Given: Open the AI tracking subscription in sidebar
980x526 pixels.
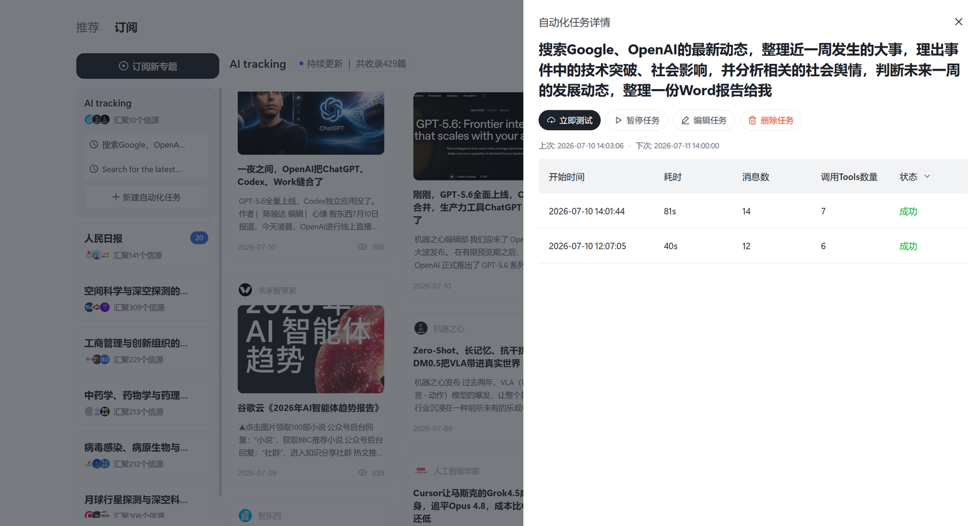Looking at the screenshot, I should click(108, 103).
